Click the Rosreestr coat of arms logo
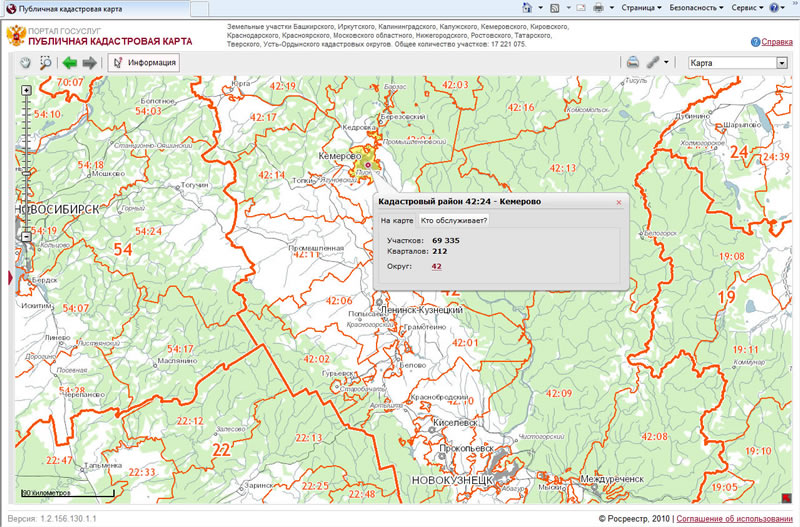Viewport: 800px width, 527px height. (16, 36)
